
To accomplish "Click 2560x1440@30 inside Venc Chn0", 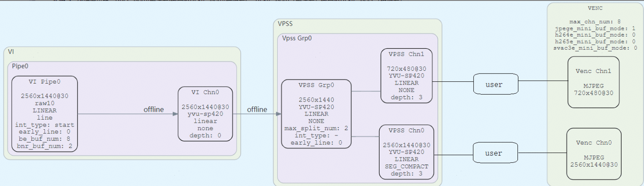I will click(594, 164).
